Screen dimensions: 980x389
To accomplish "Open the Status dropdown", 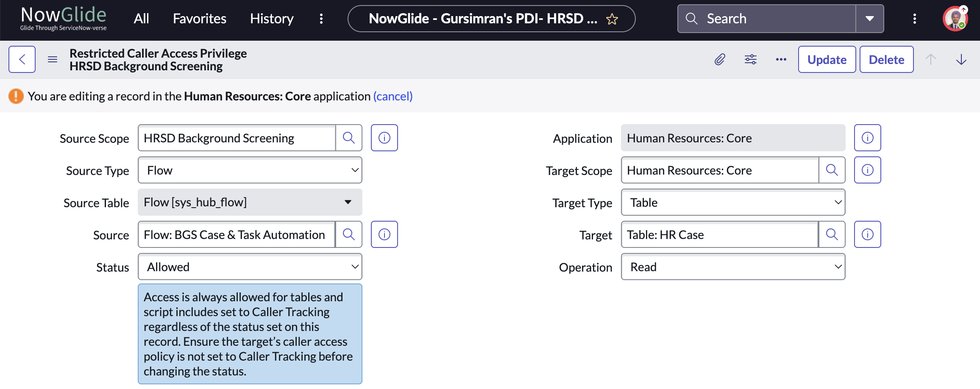I will [250, 267].
